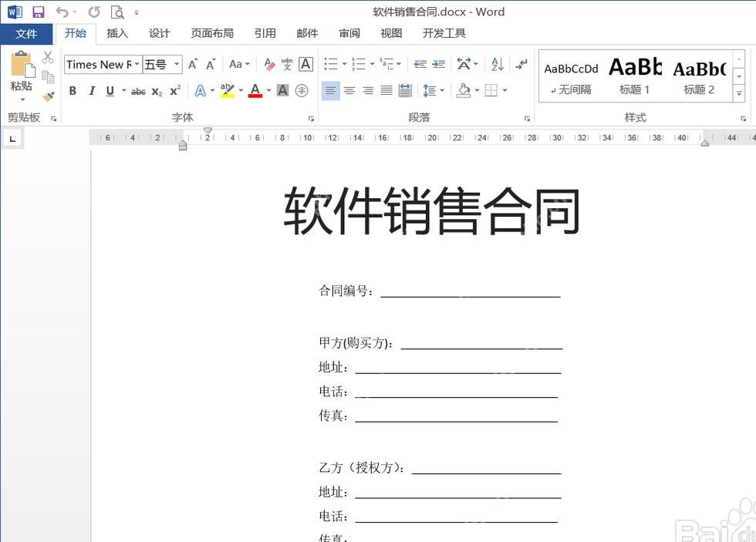This screenshot has height=542, width=756.
Task: Click the 合同编号 blank line
Action: tap(471, 292)
